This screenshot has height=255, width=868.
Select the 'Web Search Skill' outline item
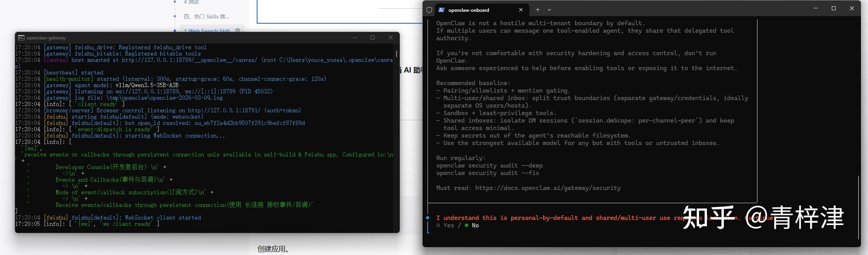pos(206,31)
